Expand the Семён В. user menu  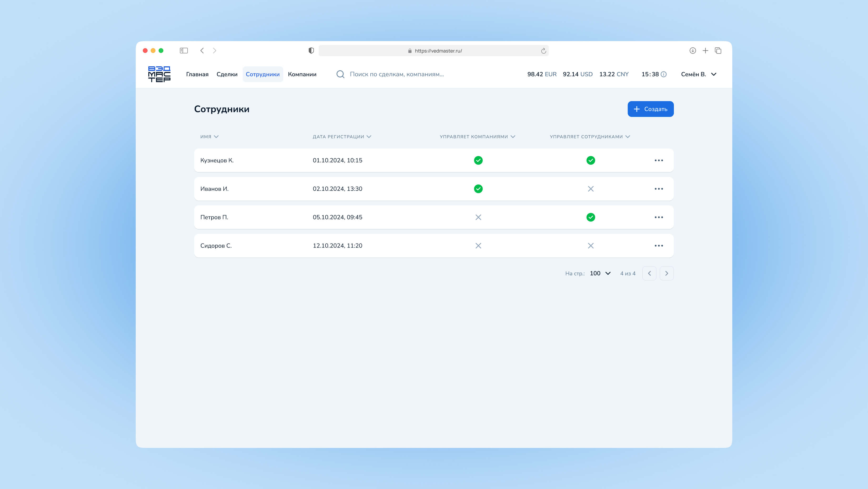(x=698, y=74)
